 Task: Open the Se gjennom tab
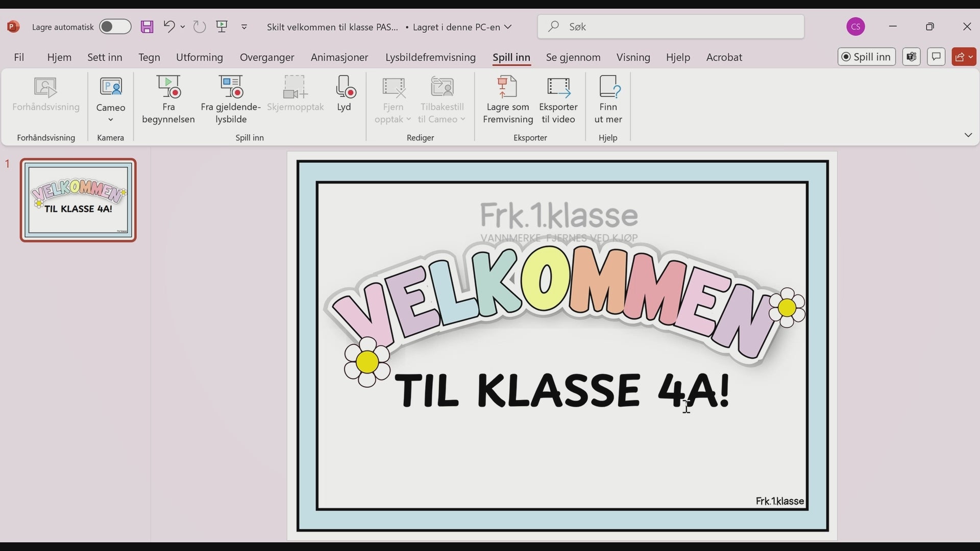pos(573,57)
